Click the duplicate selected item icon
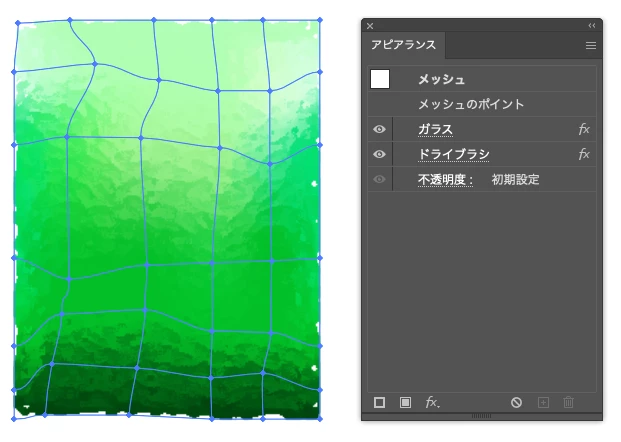Viewport: 621px width, 442px height. (x=543, y=402)
